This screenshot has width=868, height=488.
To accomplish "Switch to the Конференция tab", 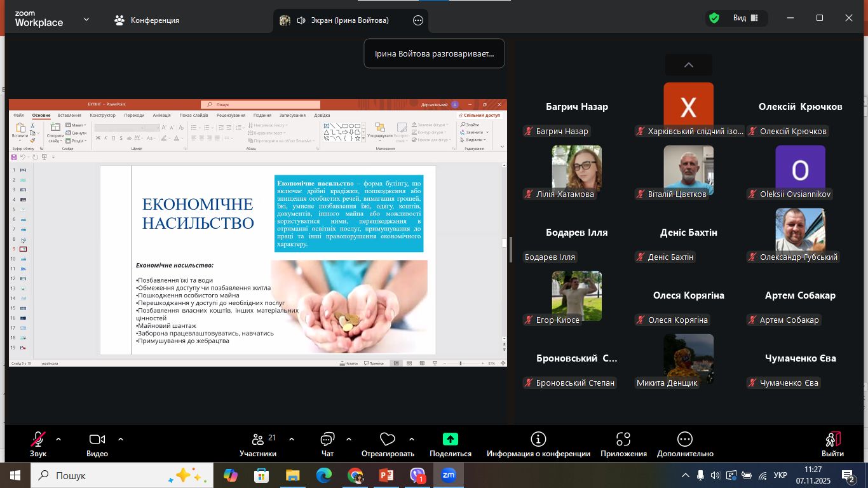I will 147,20.
